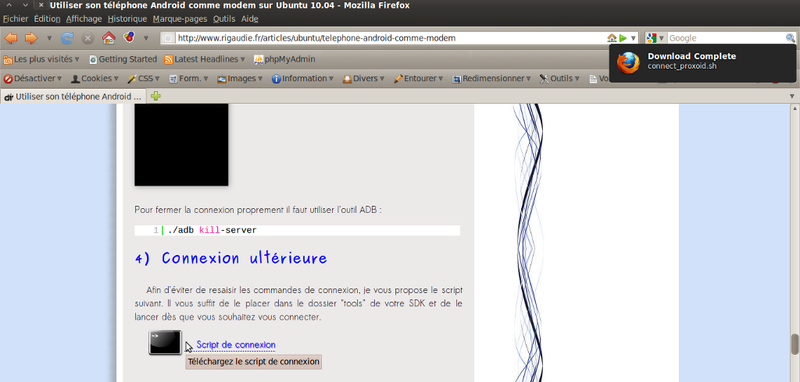Reload the page with the blue Reload icon
The image size is (800, 382).
pyautogui.click(x=67, y=38)
